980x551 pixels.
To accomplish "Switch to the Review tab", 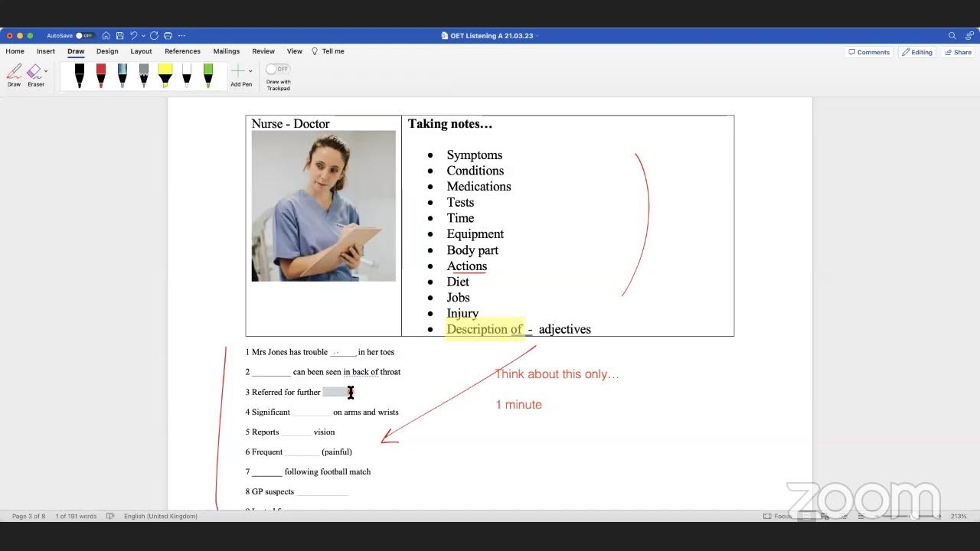I will click(x=263, y=51).
